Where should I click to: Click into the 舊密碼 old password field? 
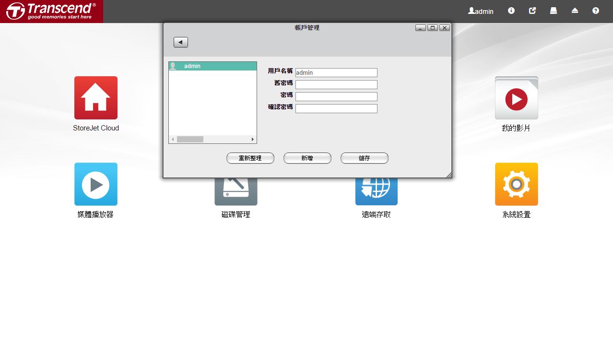[x=336, y=85]
